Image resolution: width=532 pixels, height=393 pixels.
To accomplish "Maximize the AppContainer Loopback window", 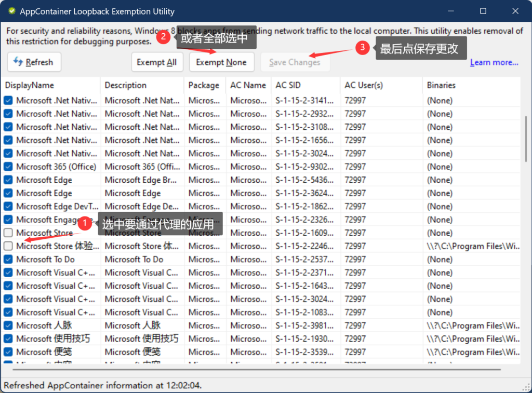I will 483,11.
